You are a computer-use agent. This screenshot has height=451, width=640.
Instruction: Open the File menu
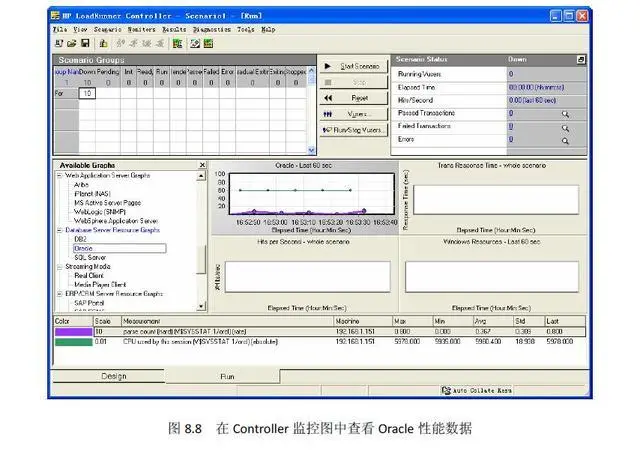click(60, 29)
